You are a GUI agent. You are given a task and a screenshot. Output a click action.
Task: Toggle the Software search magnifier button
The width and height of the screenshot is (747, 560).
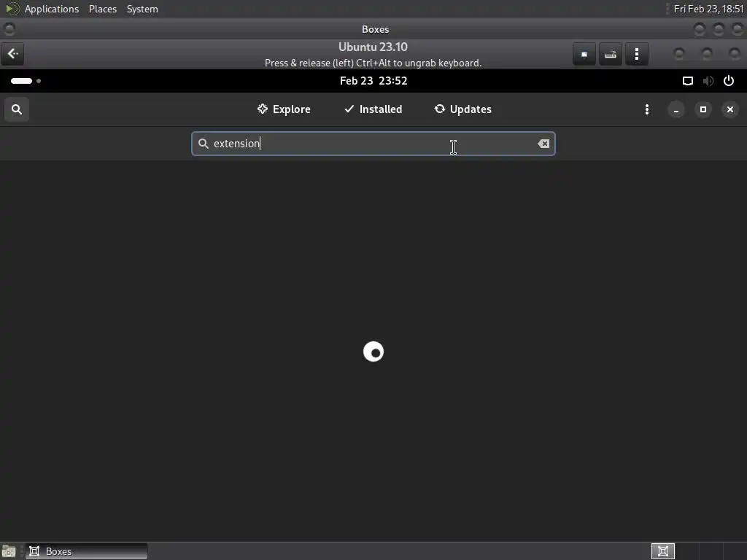tap(17, 109)
